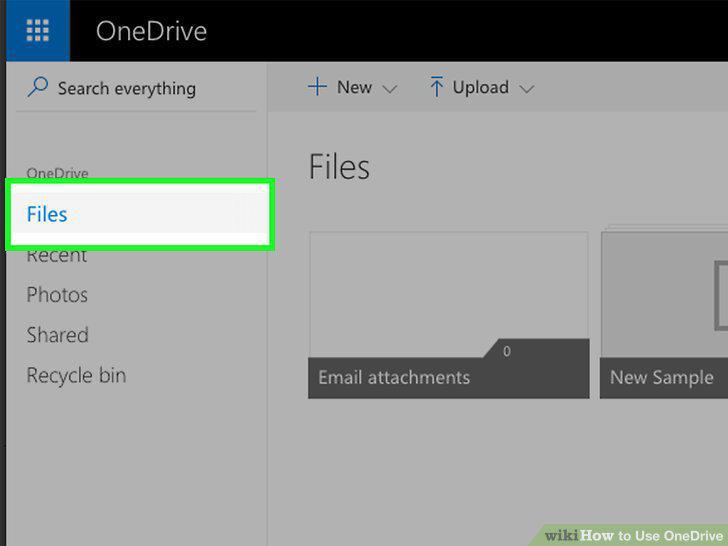Select Files in the left sidebar
Image resolution: width=728 pixels, height=546 pixels.
tap(140, 214)
